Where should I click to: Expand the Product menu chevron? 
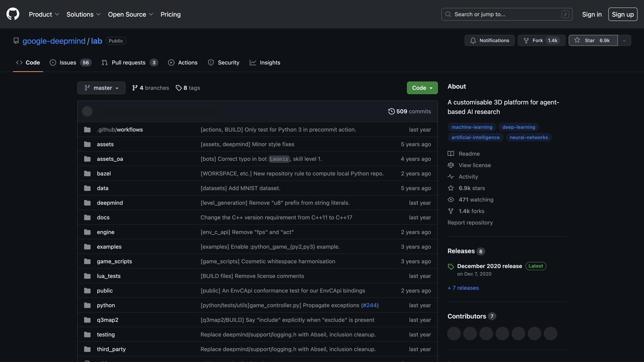pyautogui.click(x=57, y=14)
